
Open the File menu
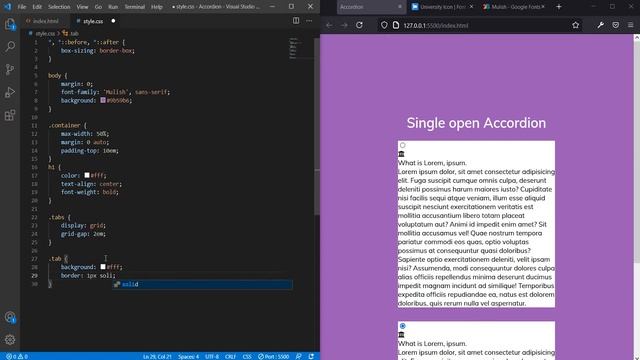pos(22,7)
